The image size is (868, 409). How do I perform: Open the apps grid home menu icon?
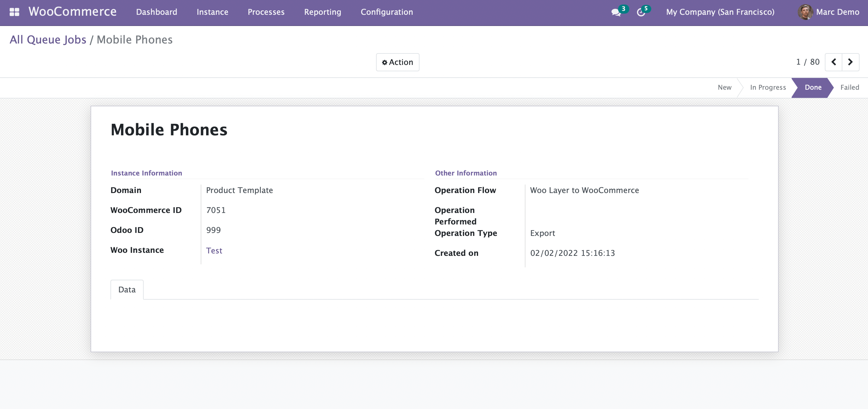(14, 12)
